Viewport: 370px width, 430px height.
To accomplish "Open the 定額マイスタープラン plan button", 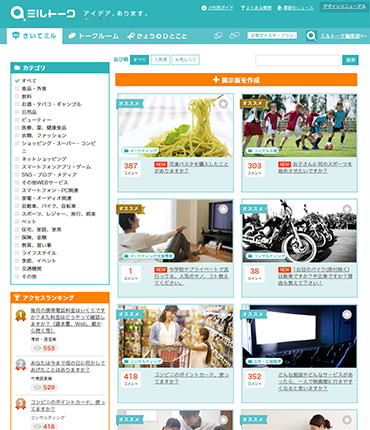I will pos(272,35).
